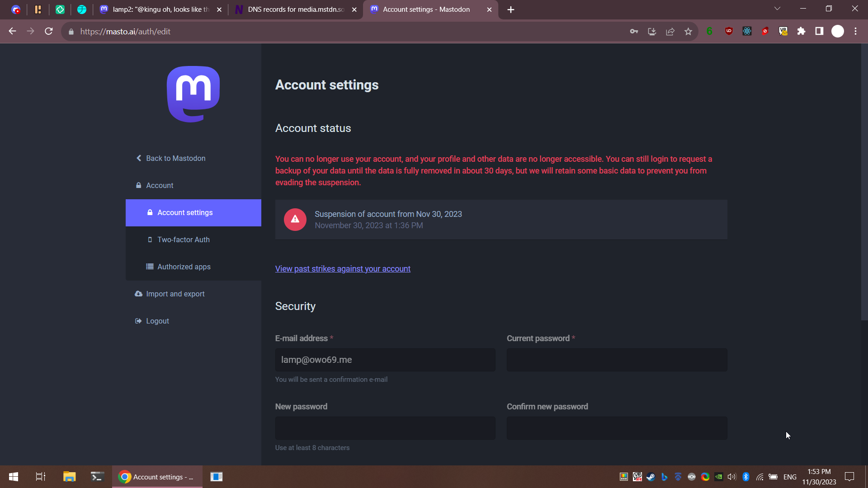This screenshot has width=868, height=488.
Task: Bookmark page with star icon
Action: 688,32
